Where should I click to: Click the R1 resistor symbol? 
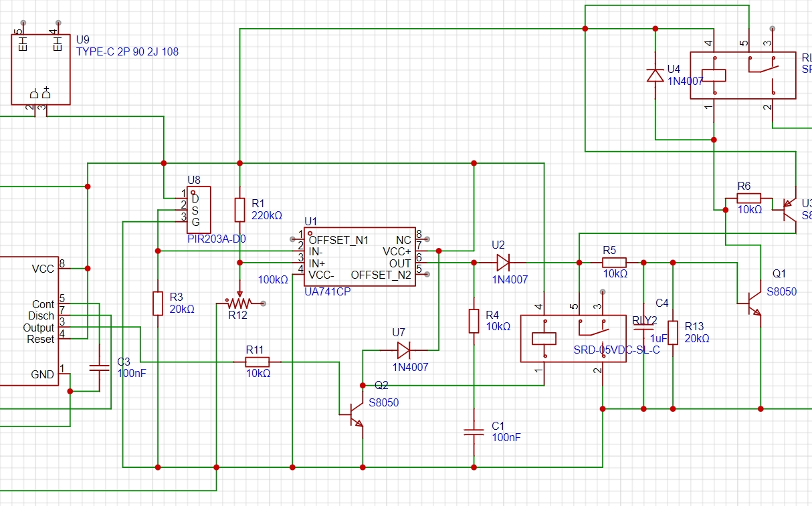pyautogui.click(x=239, y=209)
